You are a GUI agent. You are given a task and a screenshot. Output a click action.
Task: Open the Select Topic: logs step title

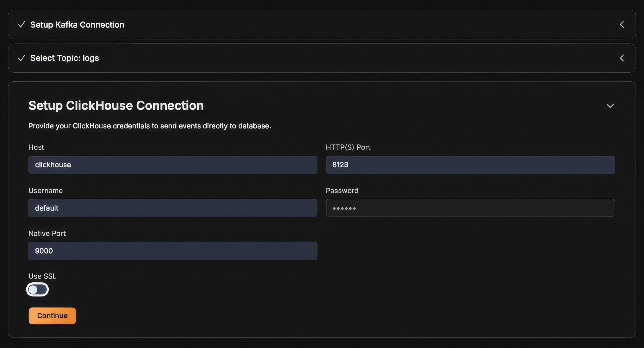(65, 58)
